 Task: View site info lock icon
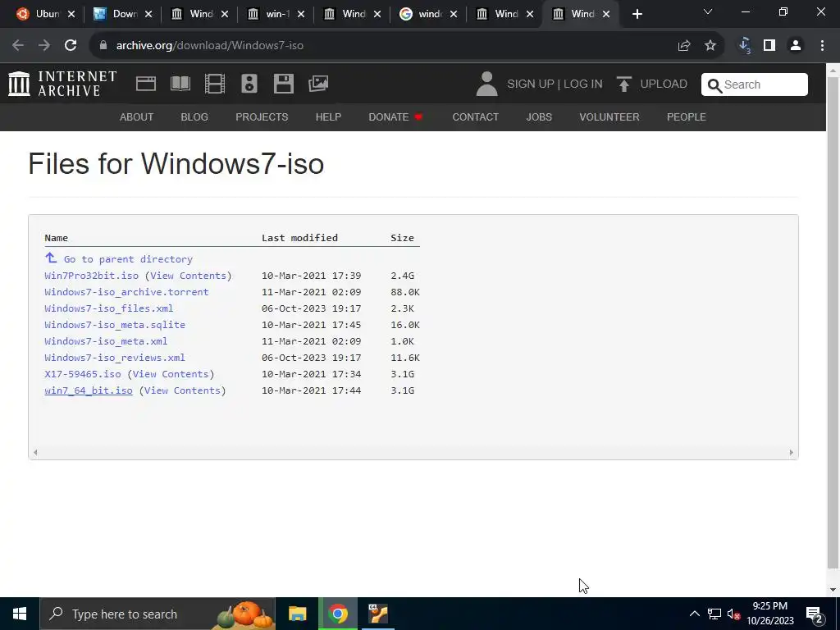(x=103, y=46)
